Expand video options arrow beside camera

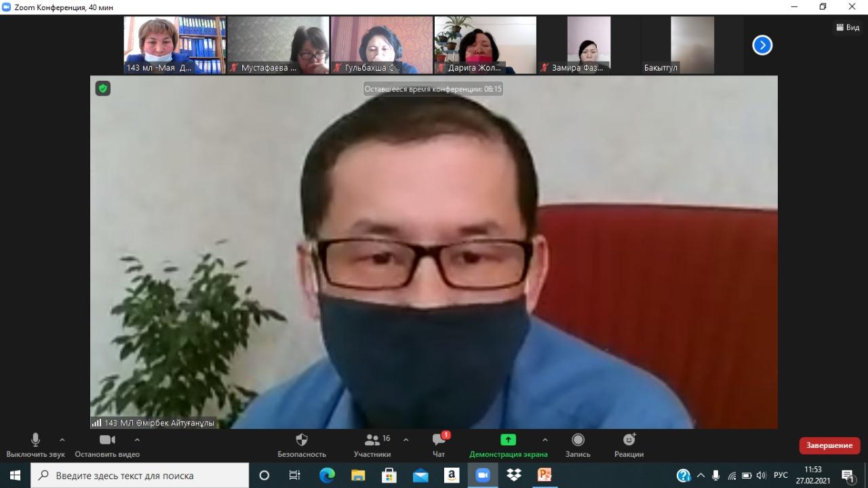[x=137, y=439]
